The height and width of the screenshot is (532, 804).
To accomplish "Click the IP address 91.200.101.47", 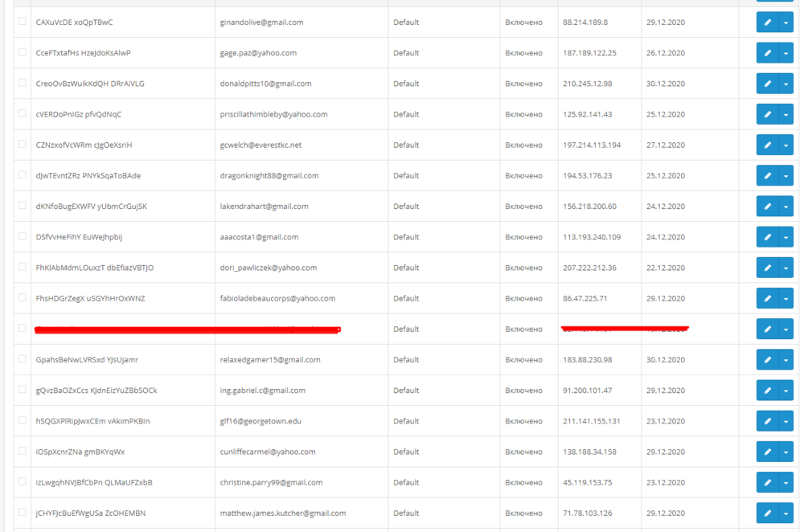I will 587,391.
